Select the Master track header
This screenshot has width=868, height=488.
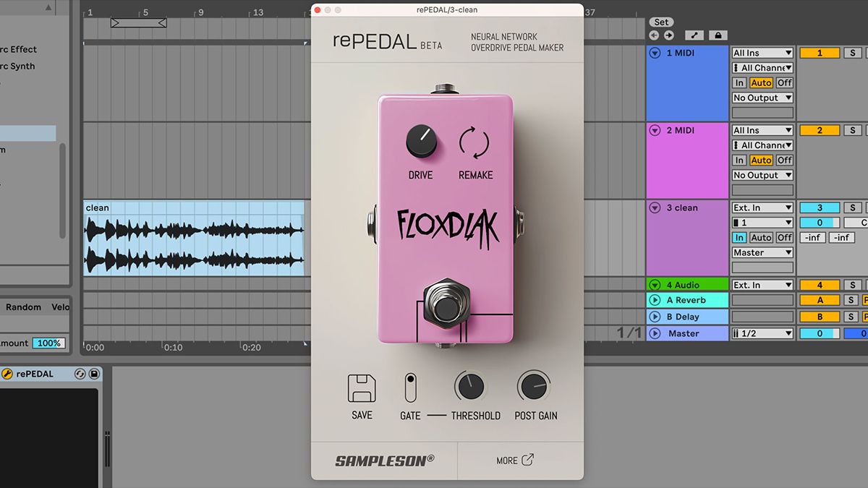[687, 333]
